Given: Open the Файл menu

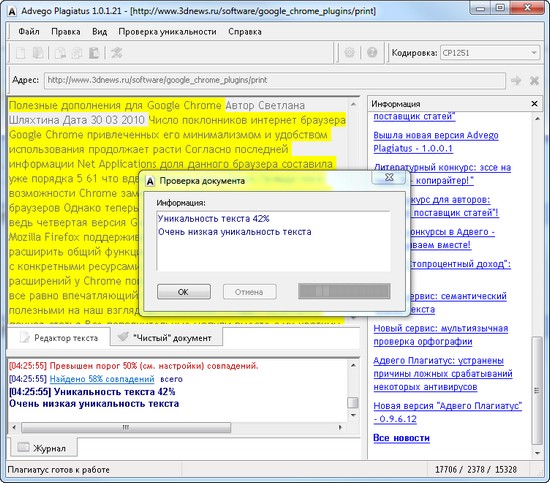Looking at the screenshot, I should pyautogui.click(x=29, y=32).
